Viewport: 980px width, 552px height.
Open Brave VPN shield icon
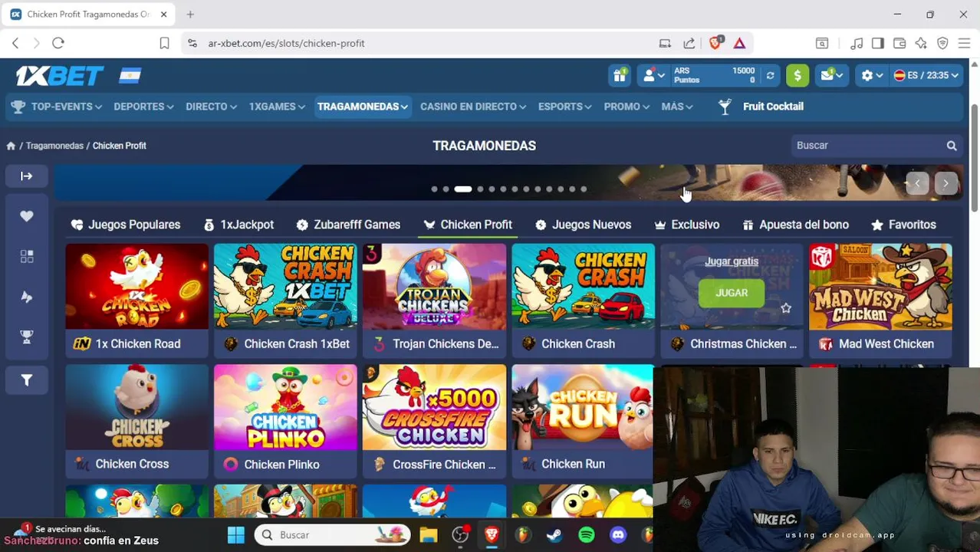pyautogui.click(x=942, y=44)
